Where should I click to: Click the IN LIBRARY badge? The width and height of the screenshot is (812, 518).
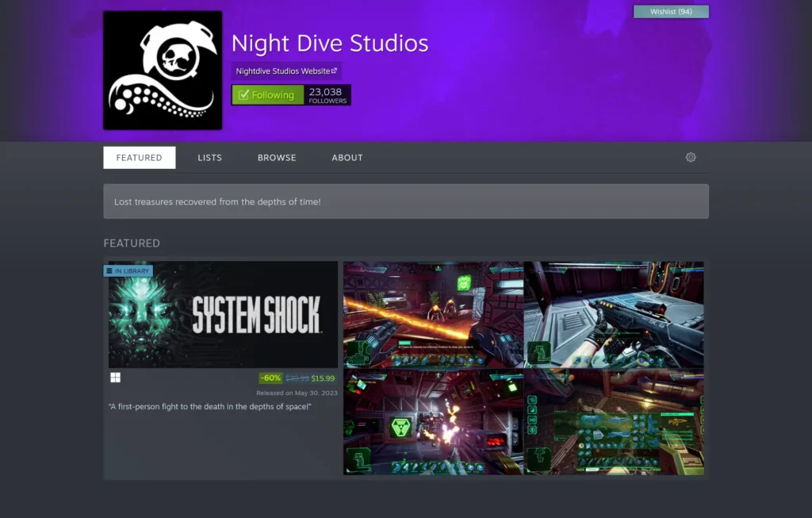coord(128,271)
